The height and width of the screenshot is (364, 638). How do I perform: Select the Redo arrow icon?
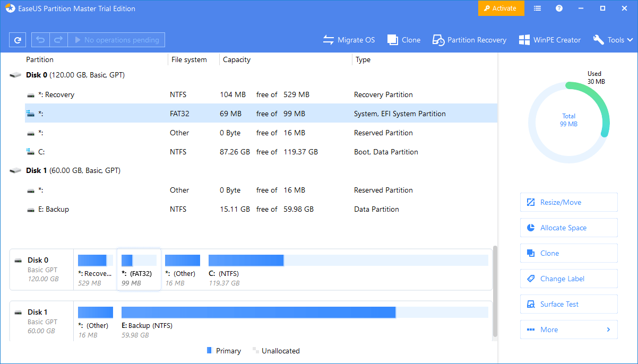(58, 39)
